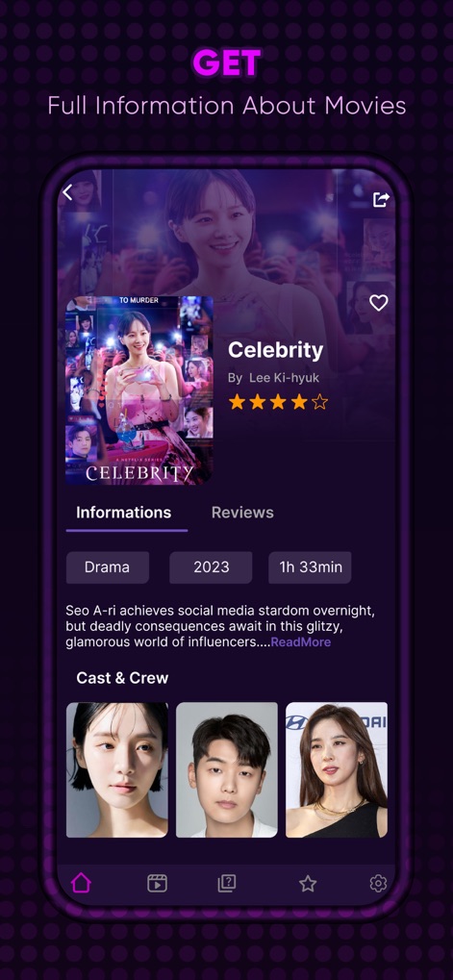Tap the back arrow icon
The image size is (453, 980).
point(67,192)
